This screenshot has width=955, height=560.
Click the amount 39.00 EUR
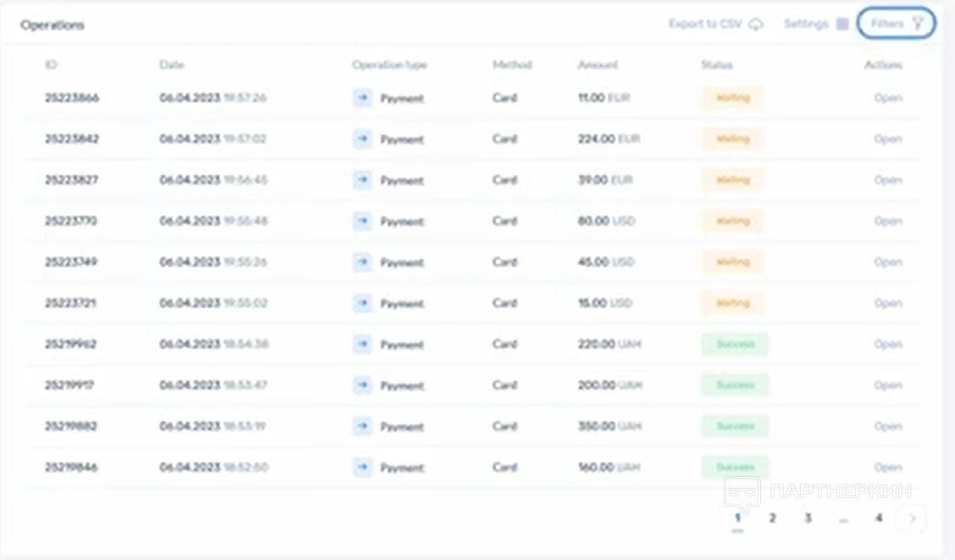click(x=605, y=180)
